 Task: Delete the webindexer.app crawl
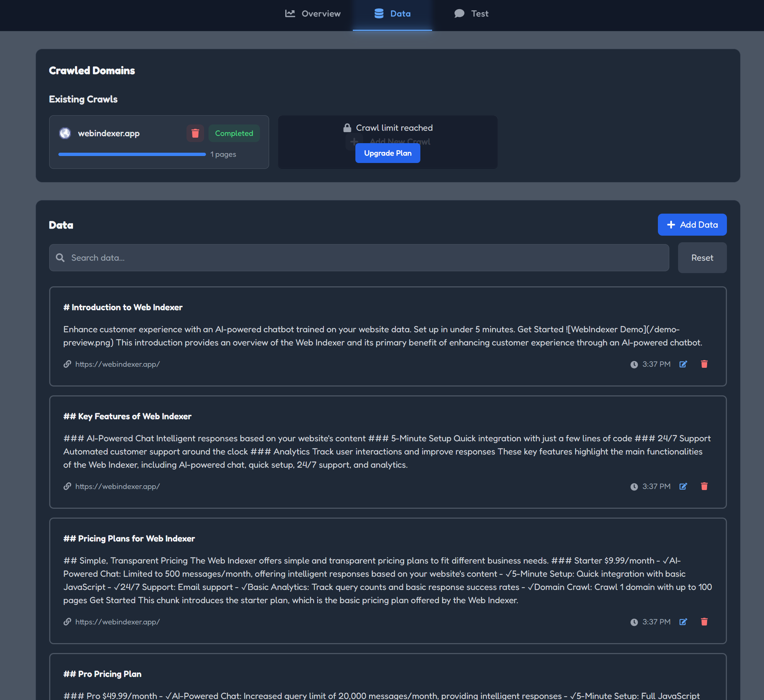pos(195,133)
